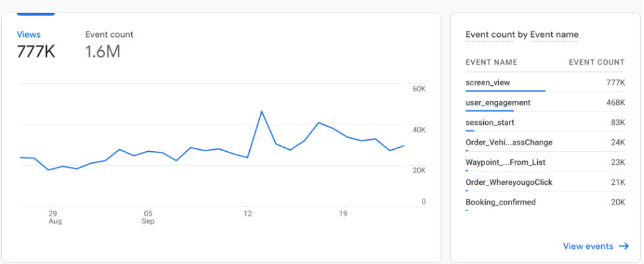Image resolution: width=644 pixels, height=264 pixels.
Task: Click the Order_Vehi...assChange event
Action: (x=509, y=143)
